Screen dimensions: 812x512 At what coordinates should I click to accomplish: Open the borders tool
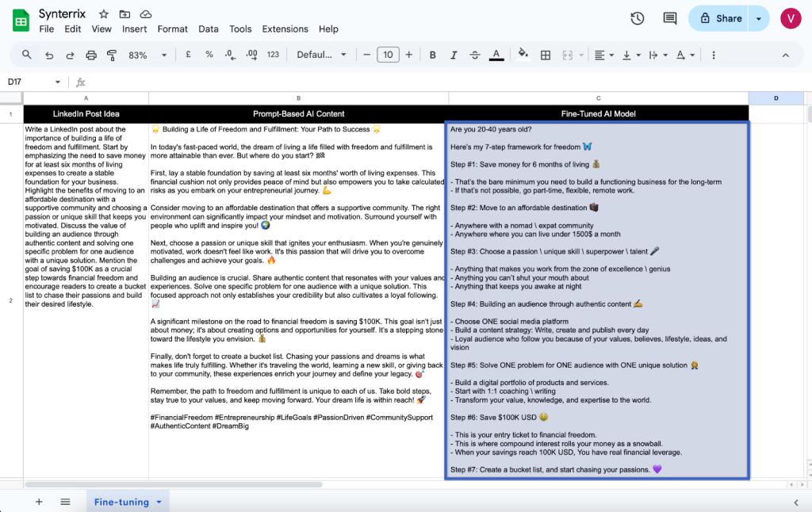[x=546, y=55]
